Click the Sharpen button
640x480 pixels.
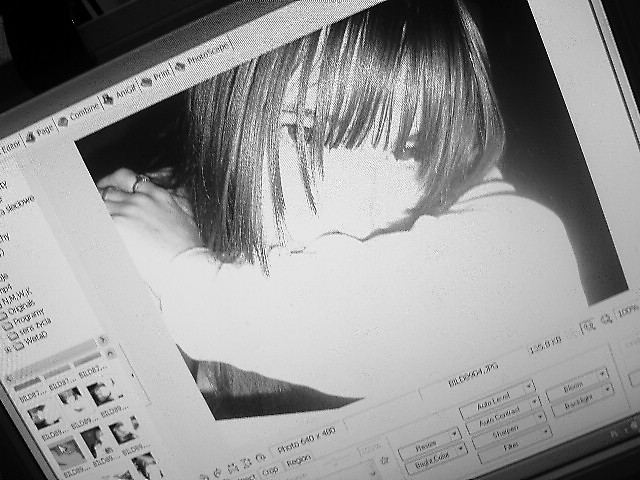coord(507,433)
